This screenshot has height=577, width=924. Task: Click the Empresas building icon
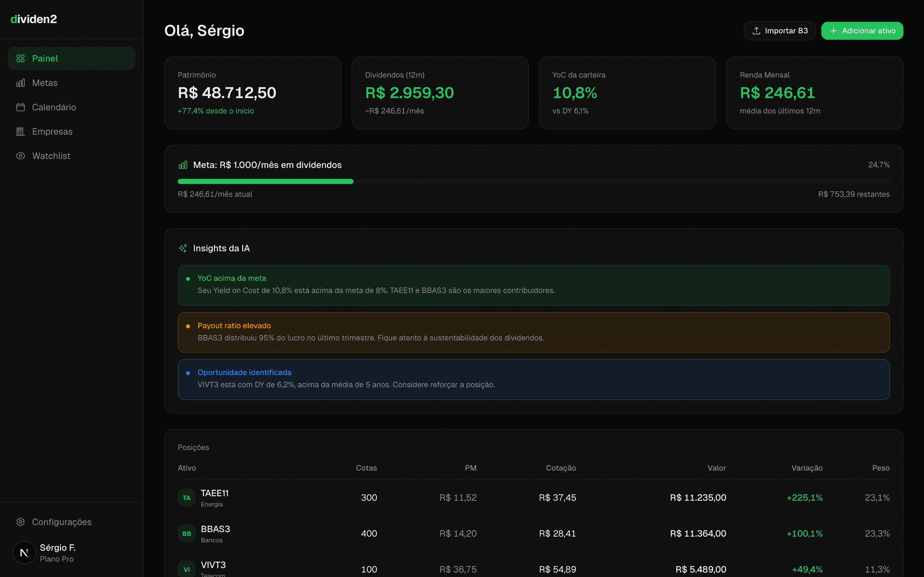(20, 131)
